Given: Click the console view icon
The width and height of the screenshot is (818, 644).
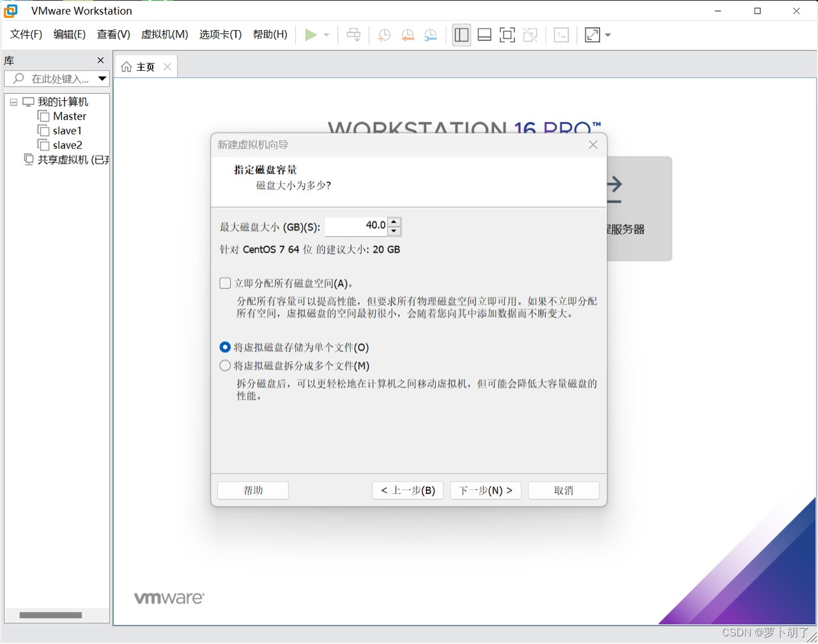Looking at the screenshot, I should point(561,35).
